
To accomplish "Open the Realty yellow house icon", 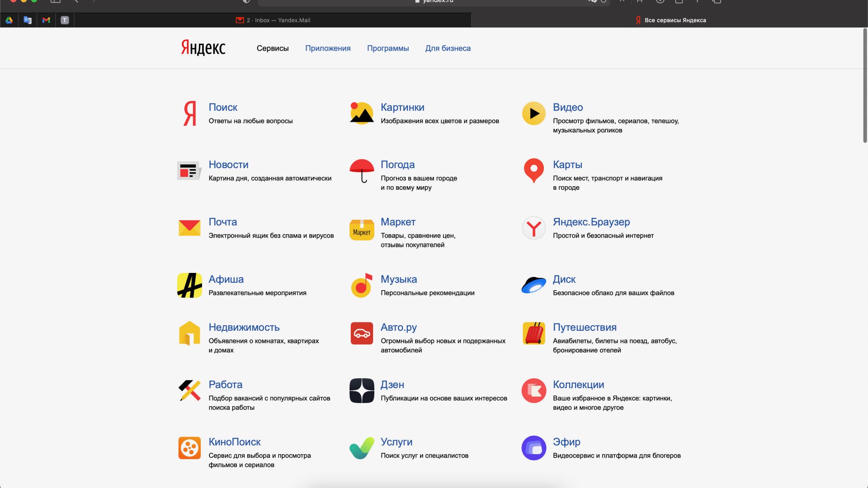I will [189, 333].
